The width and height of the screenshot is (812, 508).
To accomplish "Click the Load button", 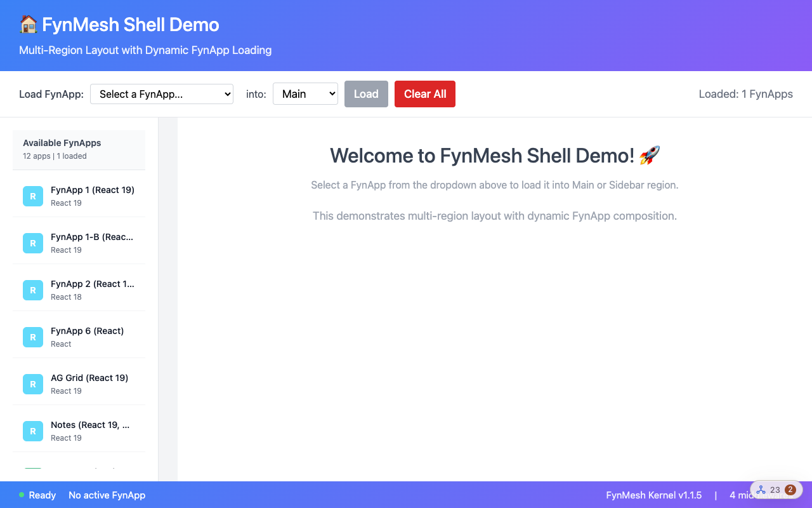I will [366, 94].
